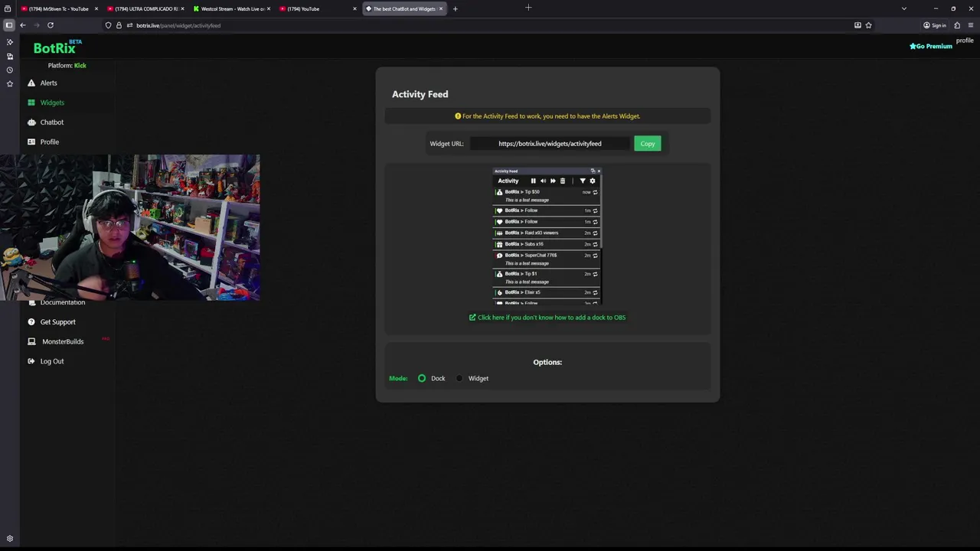Select the Widget mode radio button
This screenshot has width=980, height=551.
point(459,378)
